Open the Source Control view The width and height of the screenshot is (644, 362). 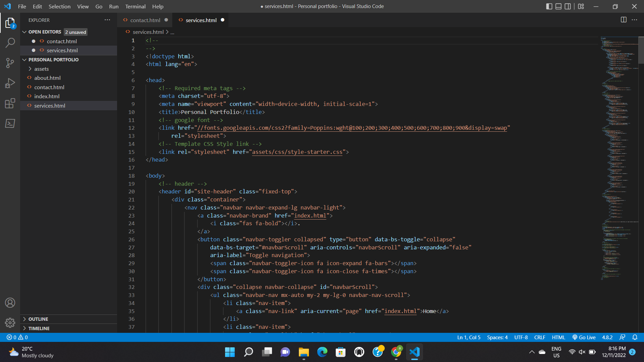pos(10,63)
